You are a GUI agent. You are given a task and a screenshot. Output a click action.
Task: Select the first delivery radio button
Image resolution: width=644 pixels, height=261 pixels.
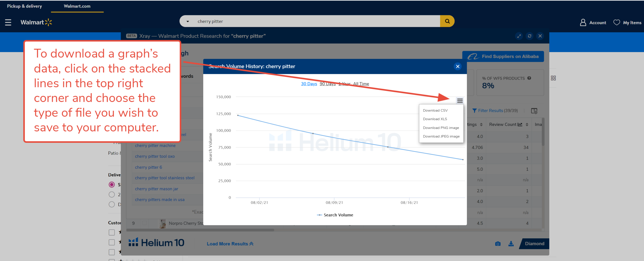pos(112,185)
